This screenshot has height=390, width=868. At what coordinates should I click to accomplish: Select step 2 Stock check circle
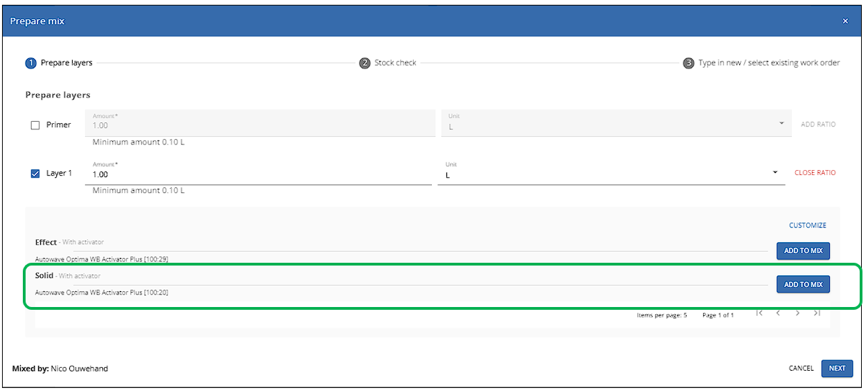(x=365, y=63)
